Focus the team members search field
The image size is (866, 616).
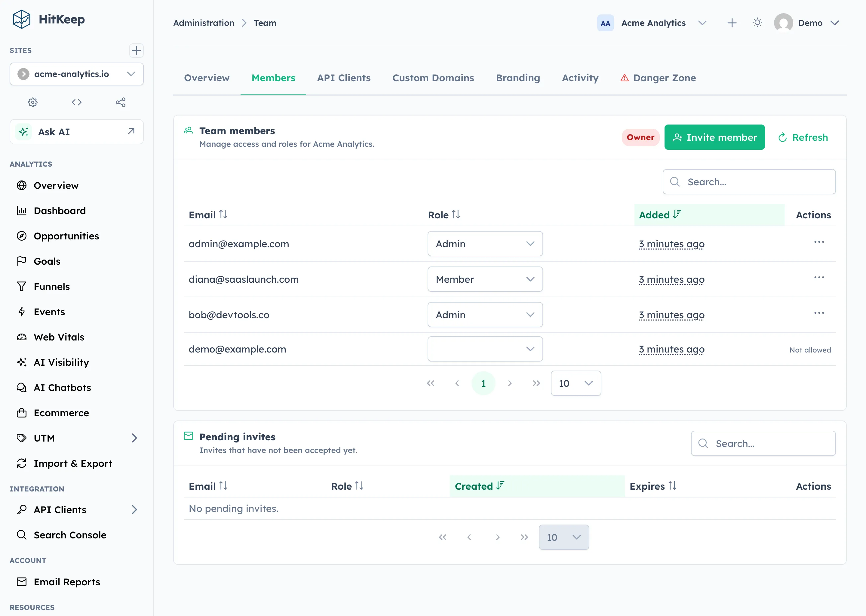click(749, 182)
